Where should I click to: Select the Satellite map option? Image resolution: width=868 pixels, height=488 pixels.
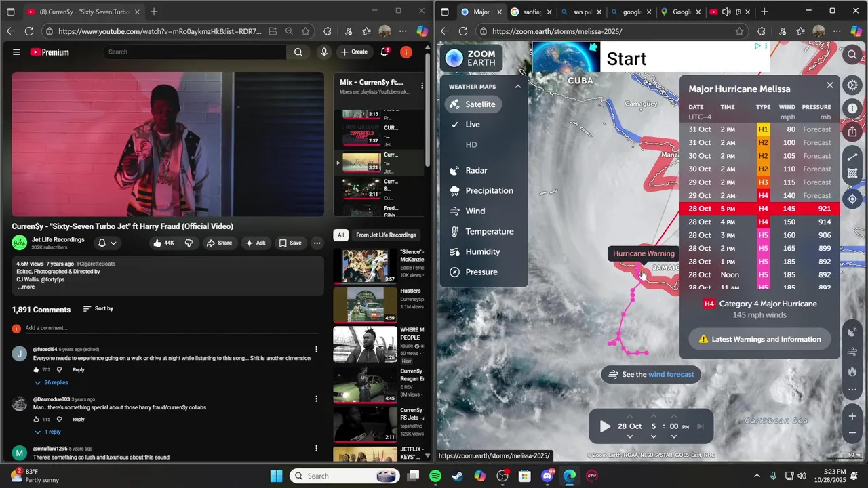tap(473, 104)
